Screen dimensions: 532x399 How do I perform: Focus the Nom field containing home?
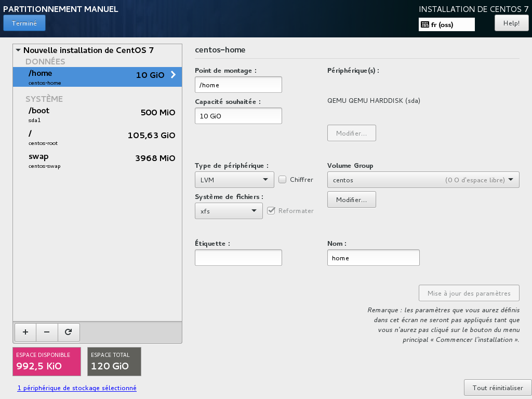point(373,258)
